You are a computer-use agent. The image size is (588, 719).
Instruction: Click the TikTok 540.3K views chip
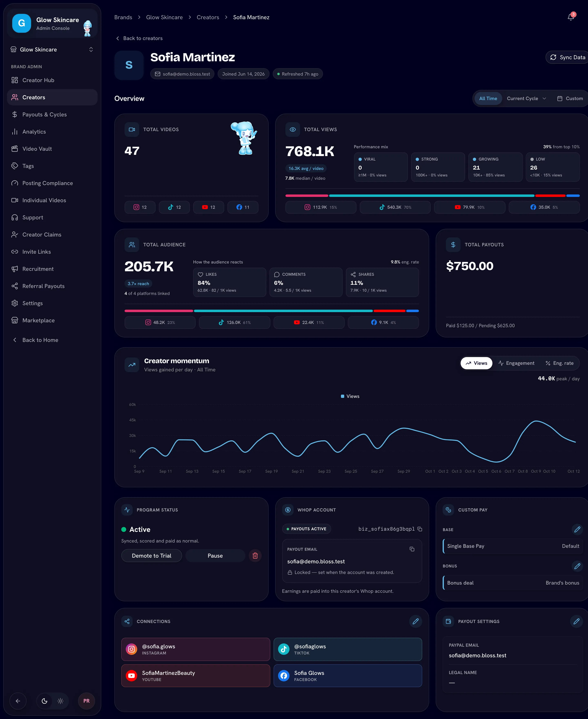[395, 207]
